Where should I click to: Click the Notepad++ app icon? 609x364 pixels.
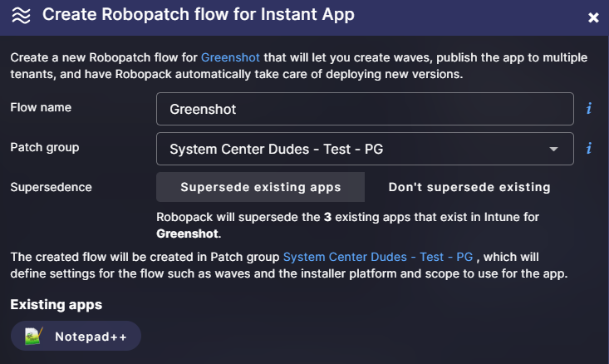point(33,337)
